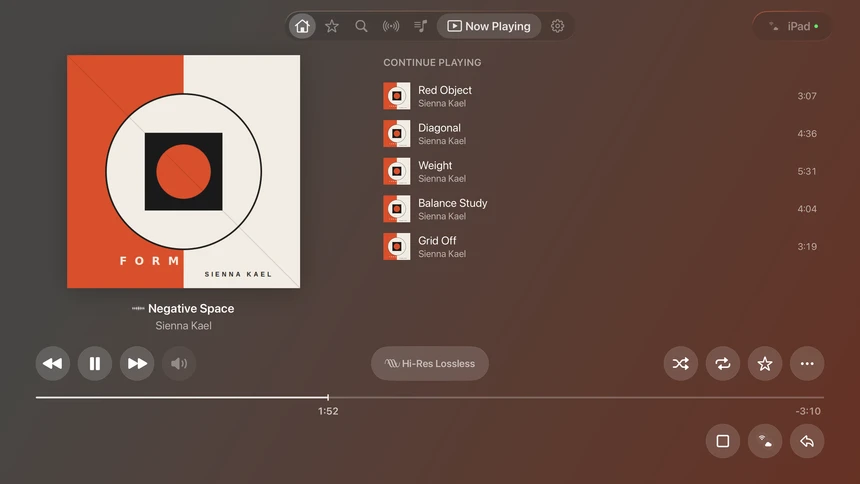This screenshot has width=860, height=484.
Task: Click the elapsed time 1:52
Action: 328,411
